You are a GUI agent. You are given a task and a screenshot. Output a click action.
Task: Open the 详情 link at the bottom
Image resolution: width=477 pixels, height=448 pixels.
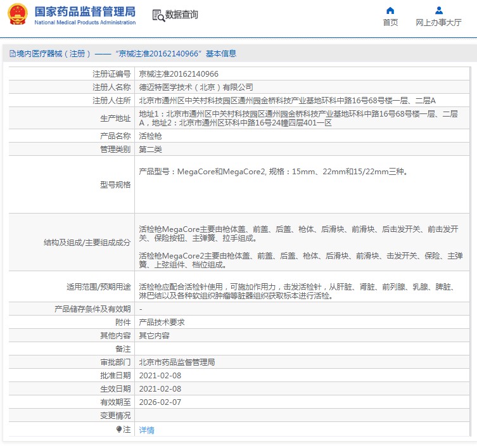coord(146,430)
